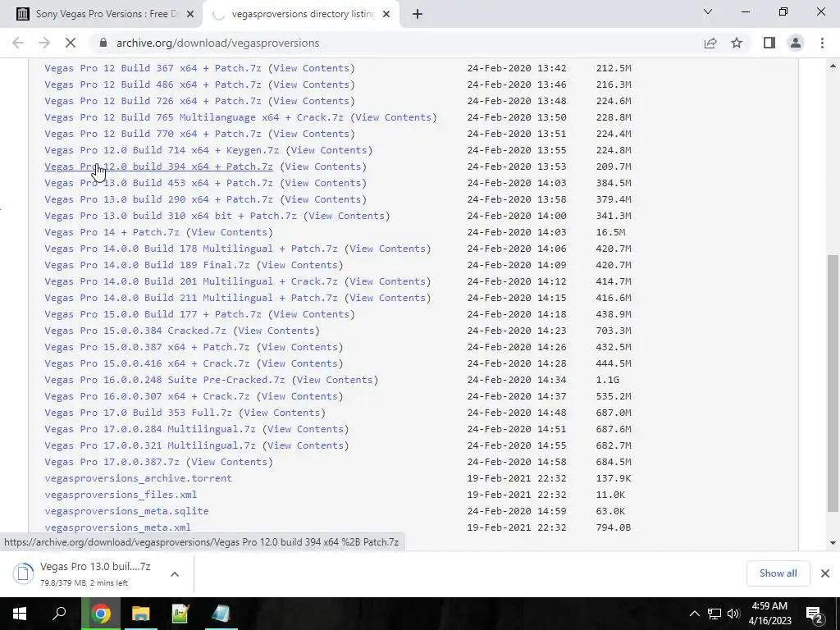Stop loading the page

tap(71, 43)
